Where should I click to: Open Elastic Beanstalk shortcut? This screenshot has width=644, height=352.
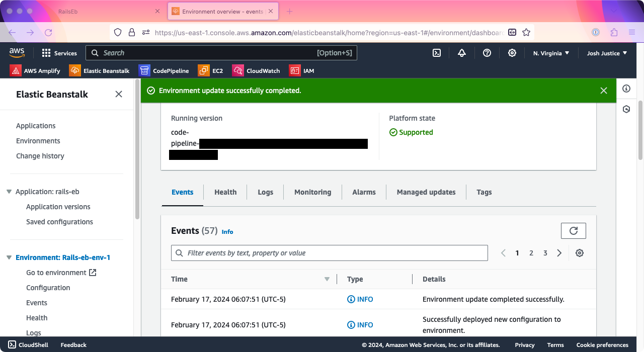(x=99, y=71)
